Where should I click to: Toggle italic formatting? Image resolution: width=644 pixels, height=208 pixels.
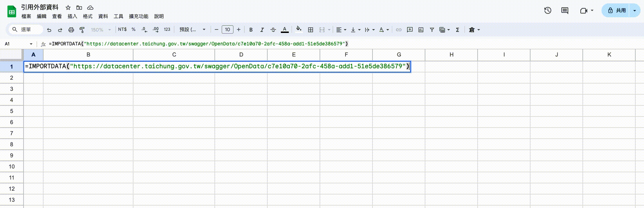(x=262, y=30)
